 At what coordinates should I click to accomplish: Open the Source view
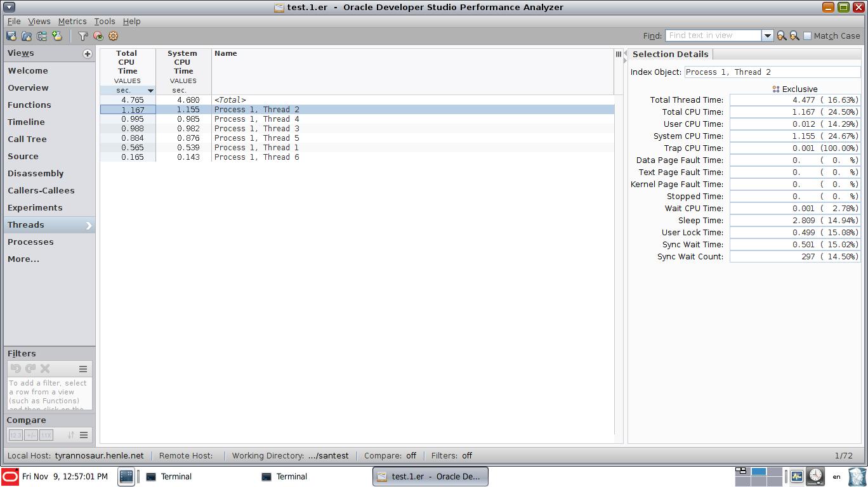(x=49, y=157)
